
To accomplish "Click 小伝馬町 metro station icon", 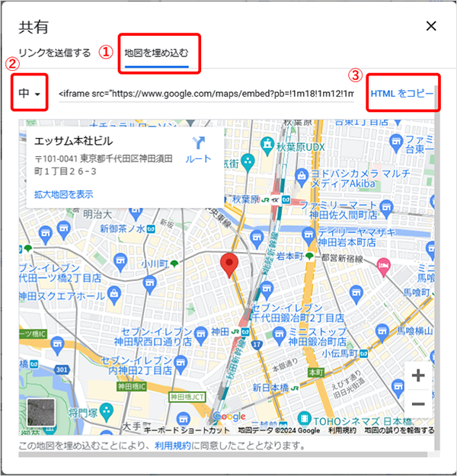I will [363, 353].
